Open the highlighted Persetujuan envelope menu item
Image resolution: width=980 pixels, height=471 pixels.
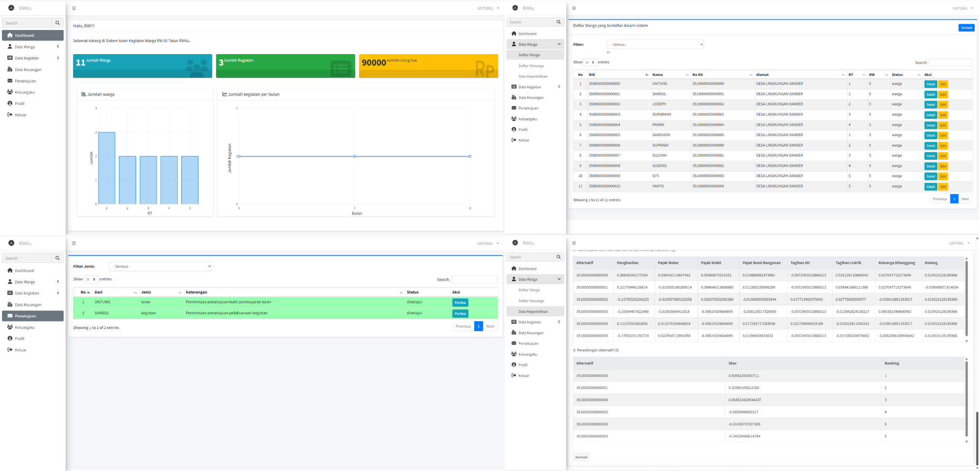coord(33,316)
